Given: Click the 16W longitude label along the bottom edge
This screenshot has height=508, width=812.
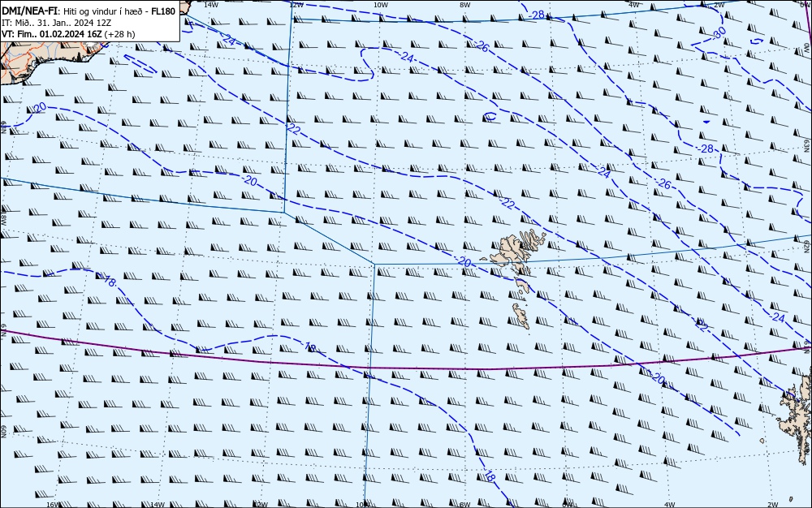Looking at the screenshot, I should (x=53, y=505).
